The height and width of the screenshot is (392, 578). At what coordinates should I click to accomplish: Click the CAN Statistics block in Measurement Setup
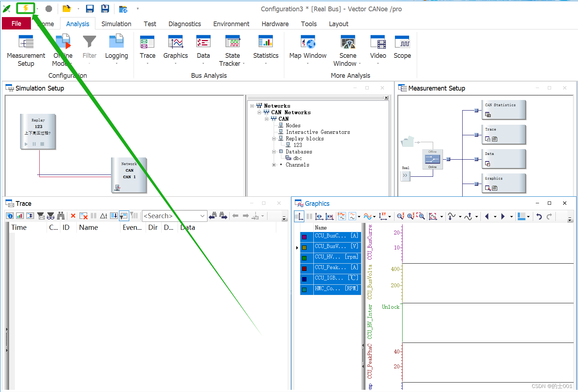click(503, 110)
